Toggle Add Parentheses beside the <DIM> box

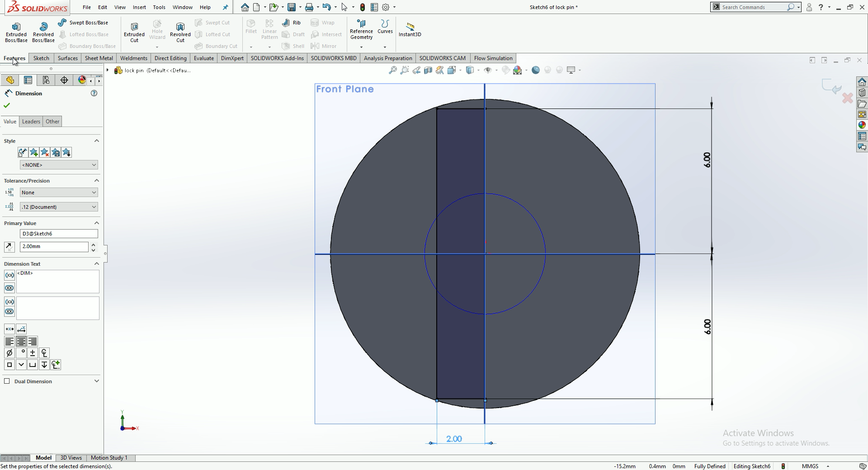point(9,275)
